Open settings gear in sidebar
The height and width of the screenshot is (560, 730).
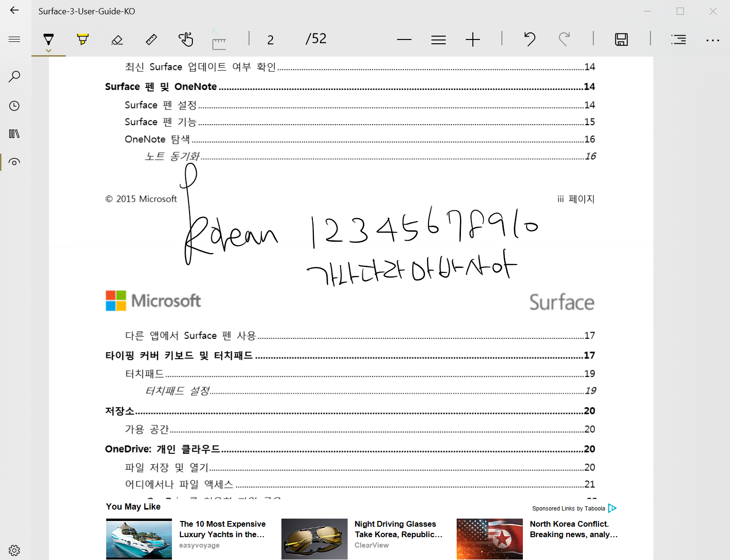click(x=14, y=550)
